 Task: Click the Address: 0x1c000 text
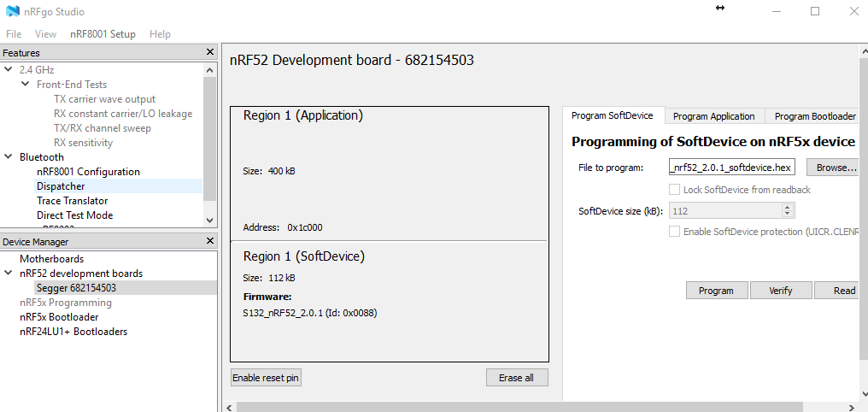tap(282, 227)
